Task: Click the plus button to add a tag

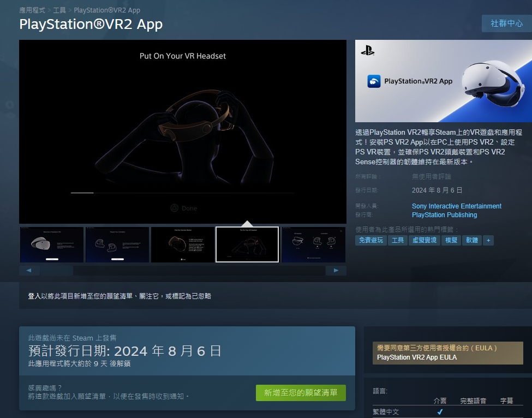Action: coord(488,240)
